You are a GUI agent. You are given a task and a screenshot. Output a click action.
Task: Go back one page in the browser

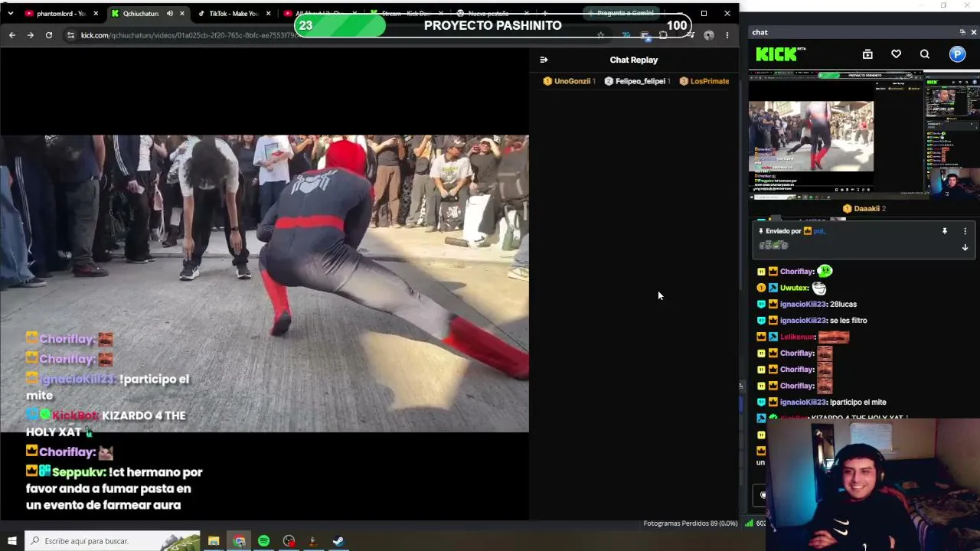click(x=12, y=35)
